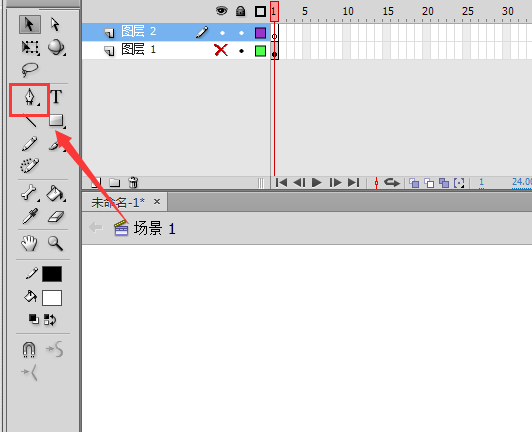Select the 图层 2 layer

click(x=176, y=32)
